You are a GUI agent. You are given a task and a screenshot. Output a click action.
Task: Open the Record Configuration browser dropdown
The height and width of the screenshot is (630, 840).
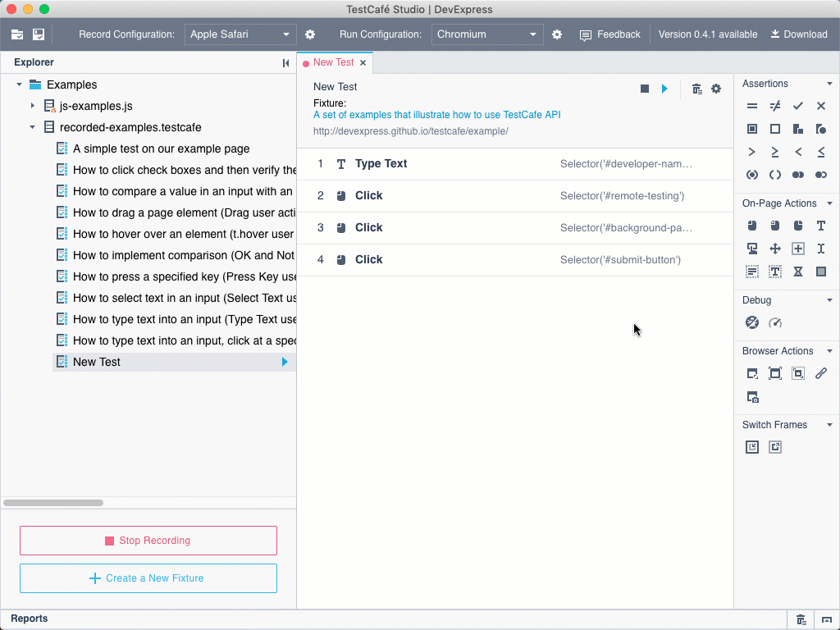tap(240, 34)
